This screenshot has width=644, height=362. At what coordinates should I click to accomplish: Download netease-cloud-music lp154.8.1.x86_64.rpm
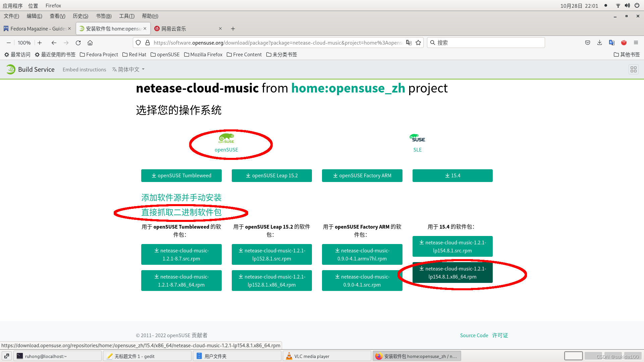coord(452,273)
